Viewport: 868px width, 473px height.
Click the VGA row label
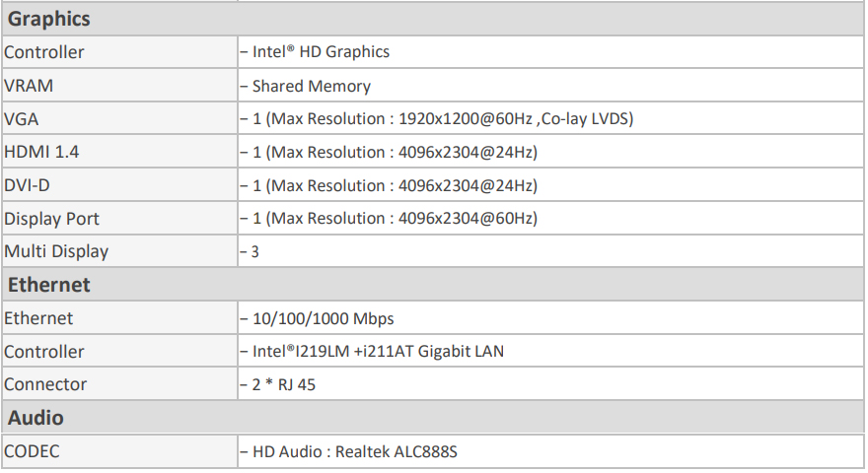click(x=22, y=119)
